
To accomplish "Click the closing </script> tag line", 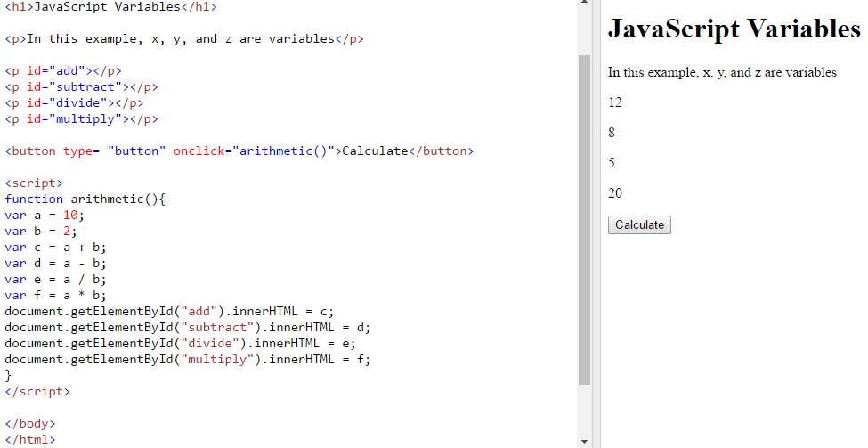I will 37,392.
